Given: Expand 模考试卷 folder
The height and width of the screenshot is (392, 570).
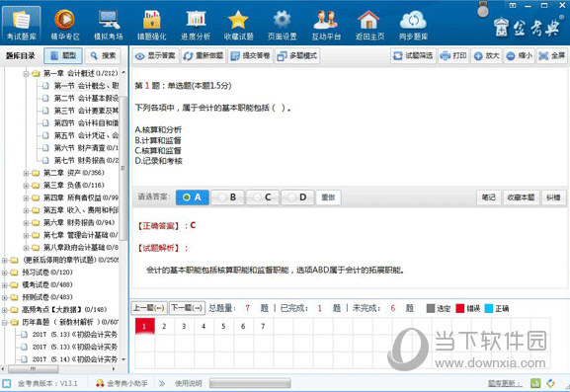Looking at the screenshot, I should click(5, 284).
